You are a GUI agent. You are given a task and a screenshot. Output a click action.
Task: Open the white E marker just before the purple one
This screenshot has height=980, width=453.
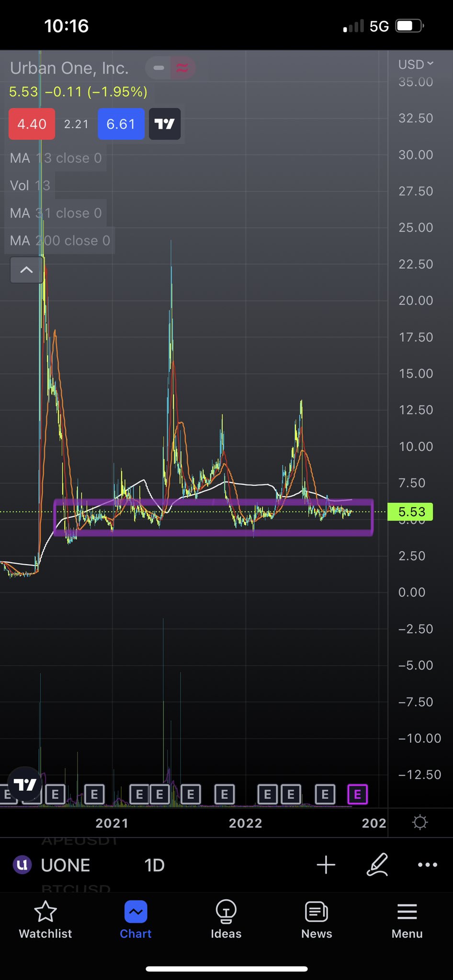tap(325, 795)
